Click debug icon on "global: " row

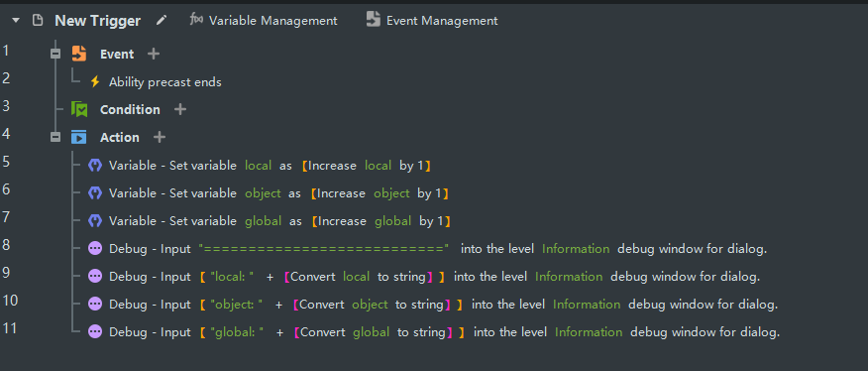click(95, 331)
